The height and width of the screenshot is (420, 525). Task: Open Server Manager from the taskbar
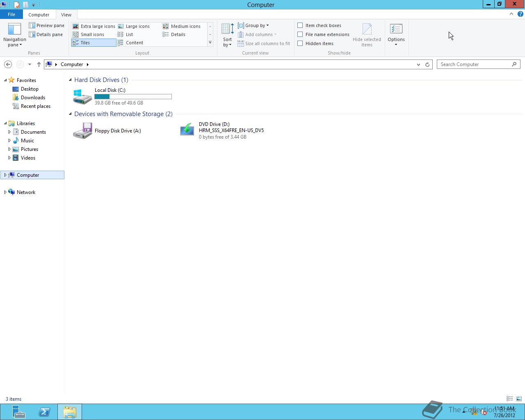coord(18,412)
